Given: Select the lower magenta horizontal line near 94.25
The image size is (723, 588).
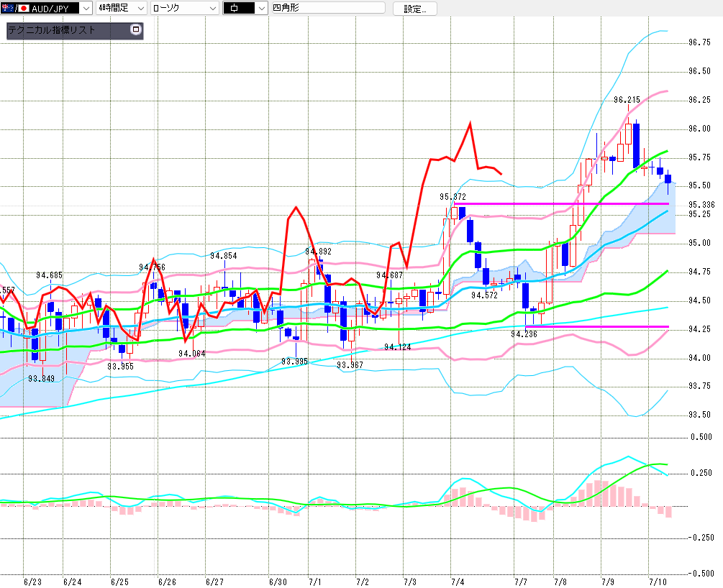Looking at the screenshot, I should point(597,327).
